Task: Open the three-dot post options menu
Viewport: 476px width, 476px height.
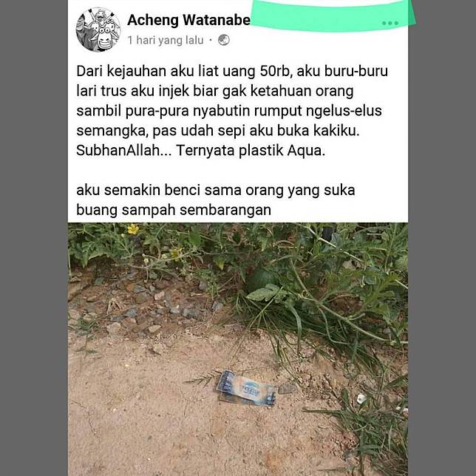Action: point(390,23)
